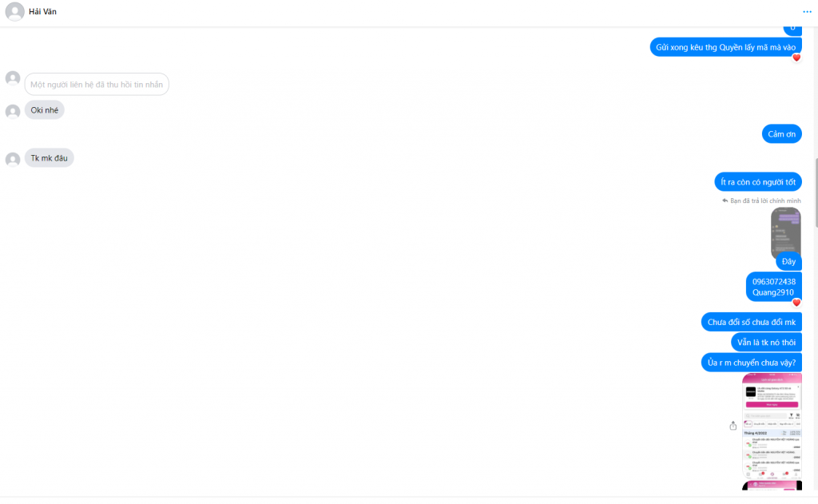
Task: Click heart reaction on the "Quang2910" message
Action: [796, 302]
